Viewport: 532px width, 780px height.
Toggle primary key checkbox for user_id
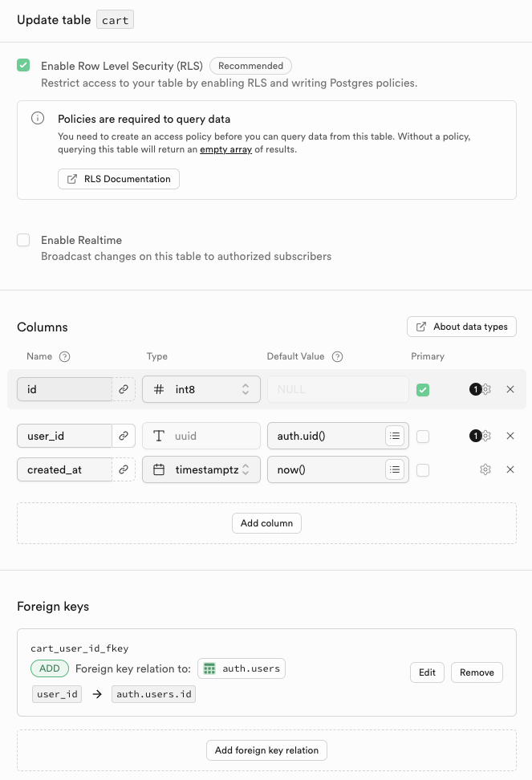point(423,437)
